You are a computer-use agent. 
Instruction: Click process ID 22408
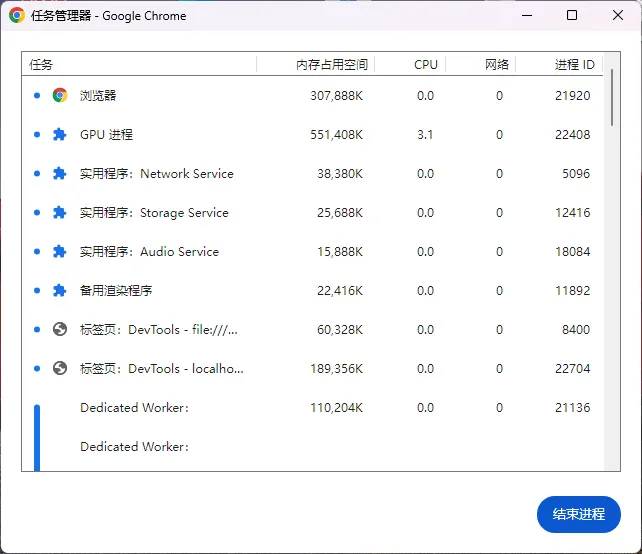point(572,135)
